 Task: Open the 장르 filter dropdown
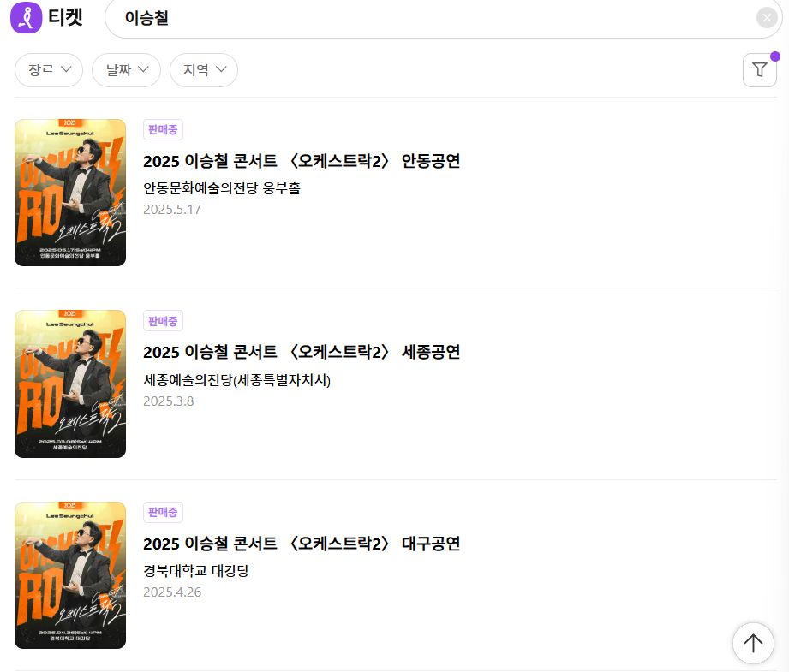49,70
